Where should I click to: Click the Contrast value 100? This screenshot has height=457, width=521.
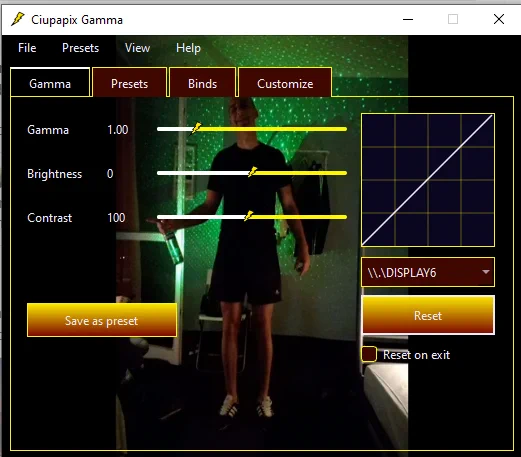click(116, 218)
